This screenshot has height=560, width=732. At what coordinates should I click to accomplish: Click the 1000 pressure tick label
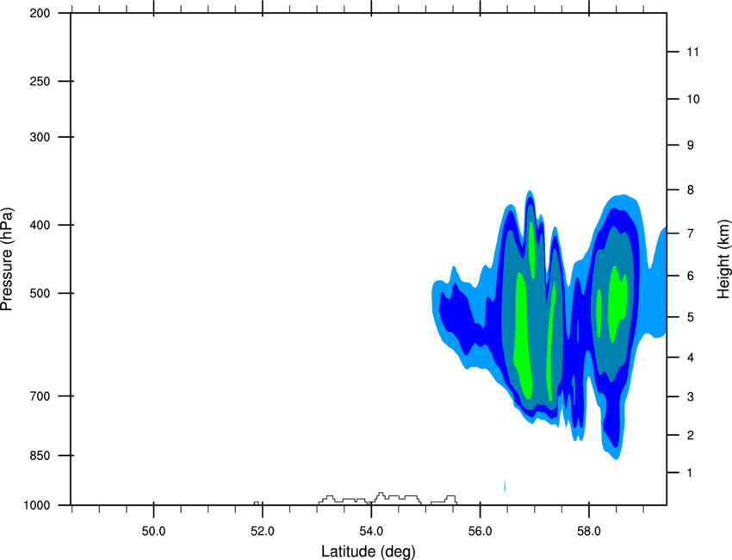pyautogui.click(x=37, y=506)
